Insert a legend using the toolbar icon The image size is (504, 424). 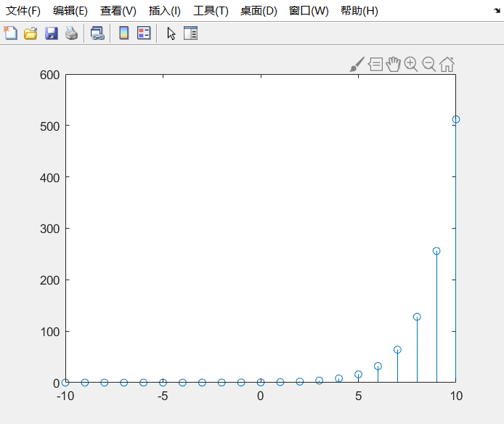144,33
